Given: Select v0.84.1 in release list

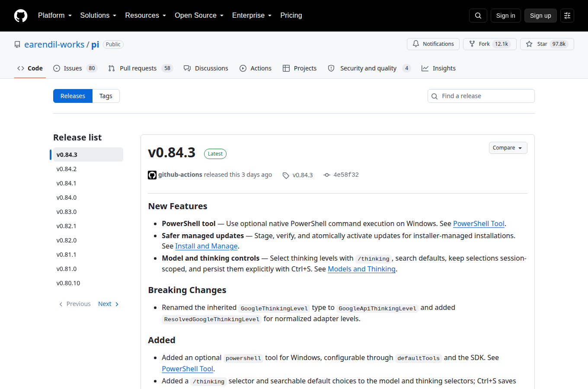Looking at the screenshot, I should coord(88,183).
